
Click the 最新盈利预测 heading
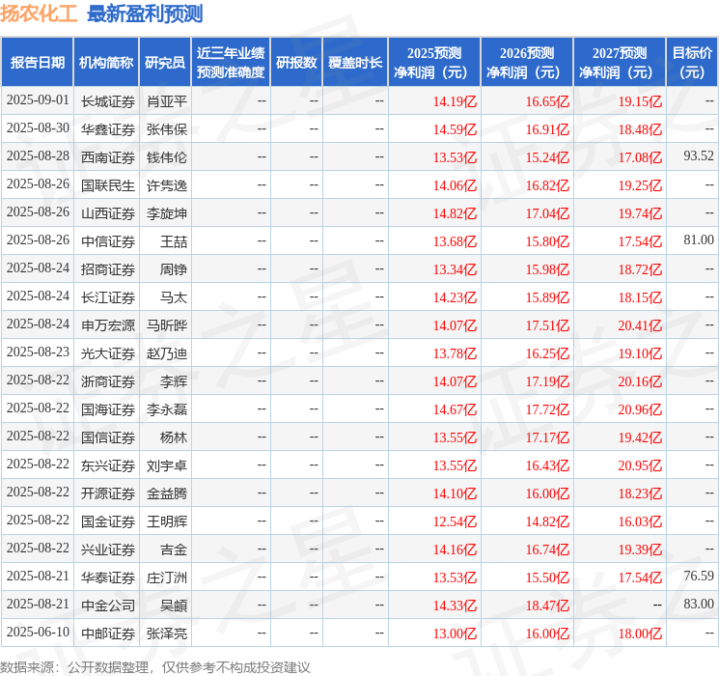pyautogui.click(x=145, y=14)
